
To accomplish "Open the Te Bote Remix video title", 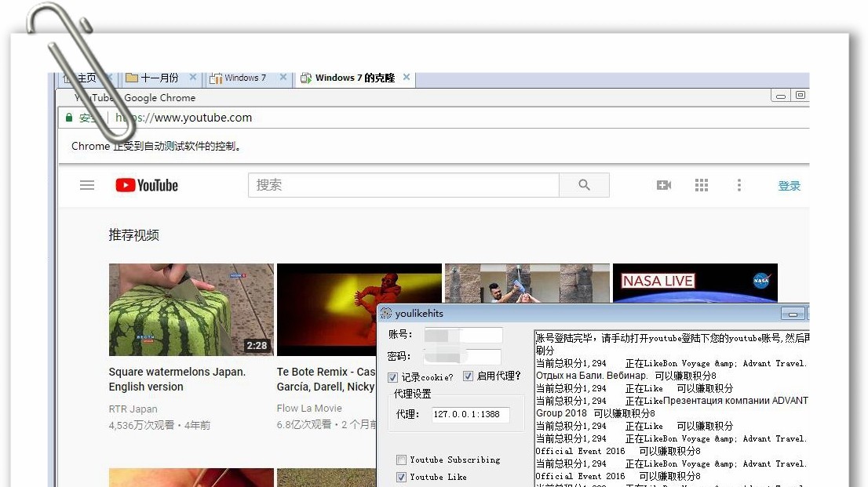I will [x=326, y=379].
